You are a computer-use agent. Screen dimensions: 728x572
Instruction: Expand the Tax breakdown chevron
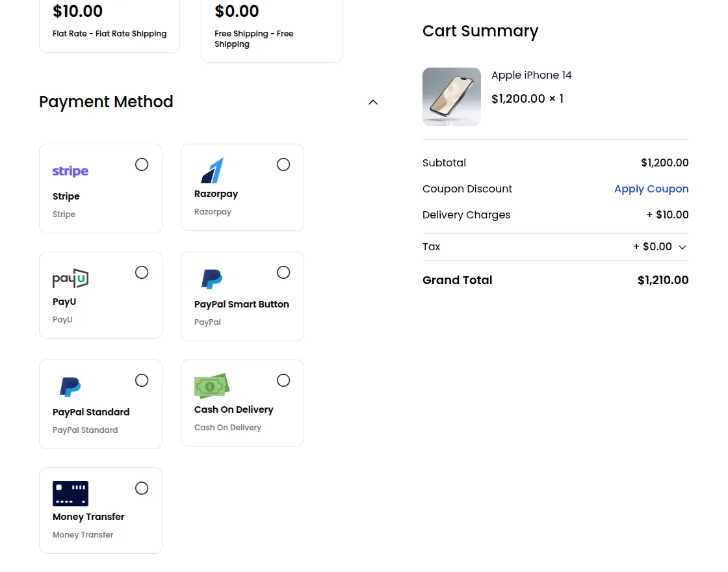(682, 247)
